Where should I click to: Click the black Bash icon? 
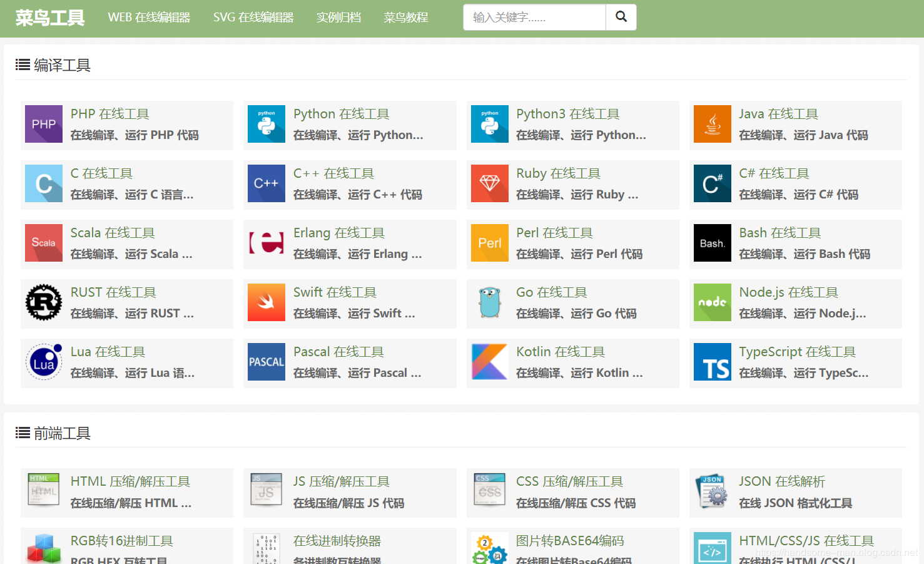click(713, 243)
